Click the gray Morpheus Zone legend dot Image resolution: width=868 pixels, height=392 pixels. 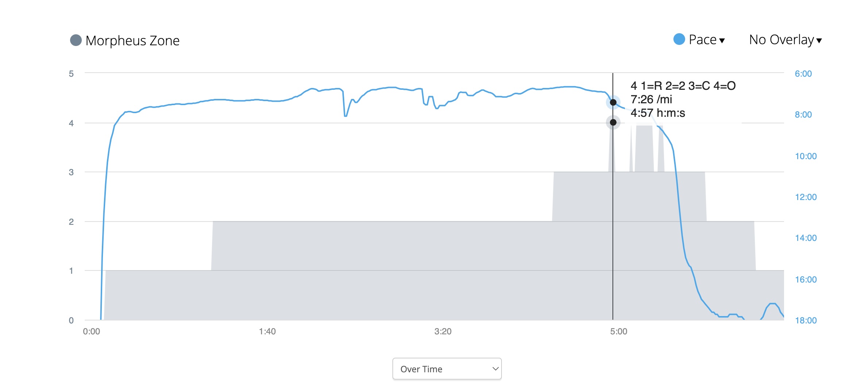point(76,40)
